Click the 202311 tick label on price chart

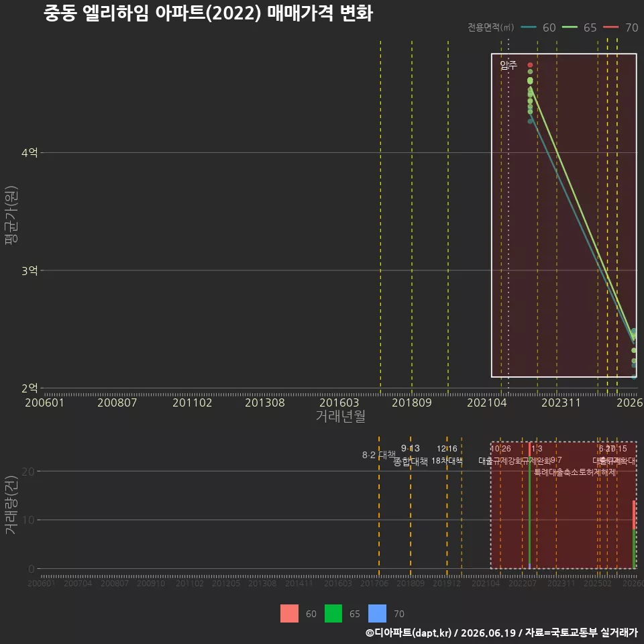(x=561, y=402)
